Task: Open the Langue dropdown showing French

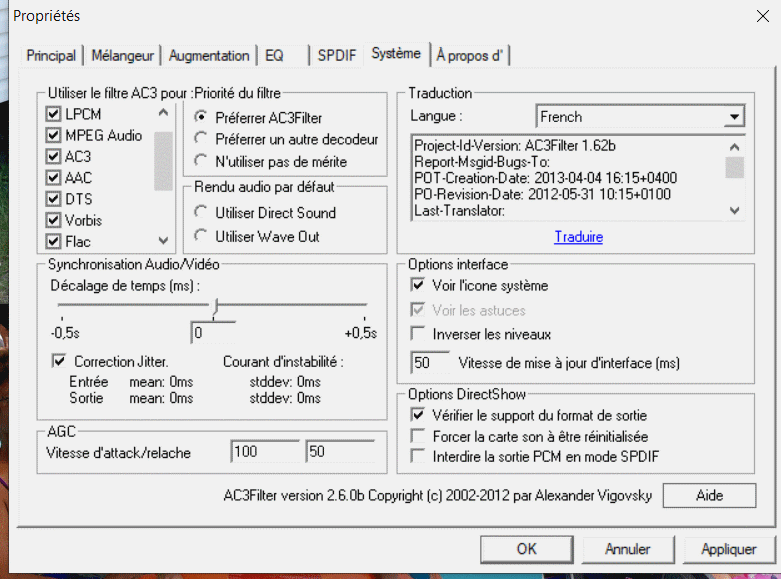Action: (641, 117)
